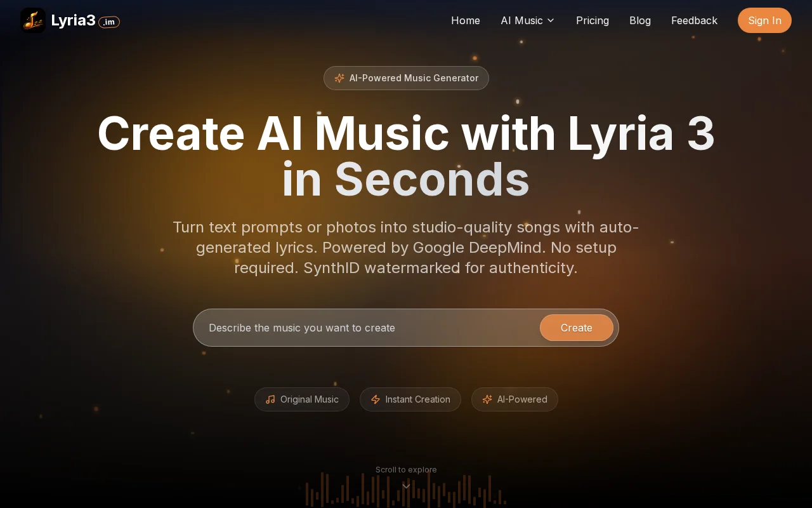This screenshot has height=508, width=812.
Task: Click the AI-Powered Music Generator badge text
Action: click(414, 78)
